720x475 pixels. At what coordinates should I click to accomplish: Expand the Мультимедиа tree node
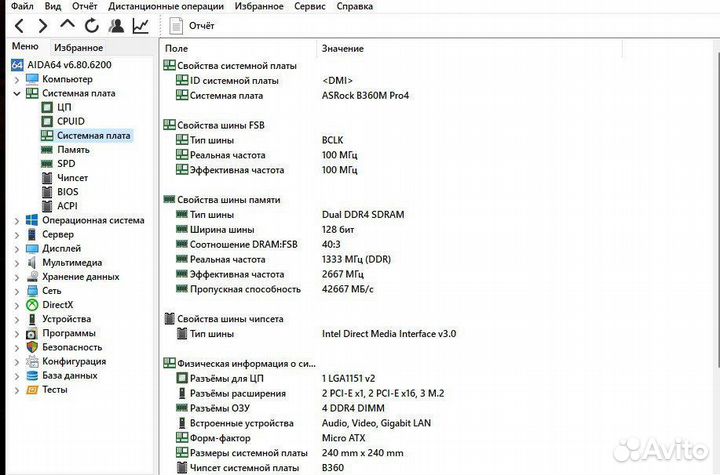click(x=17, y=264)
